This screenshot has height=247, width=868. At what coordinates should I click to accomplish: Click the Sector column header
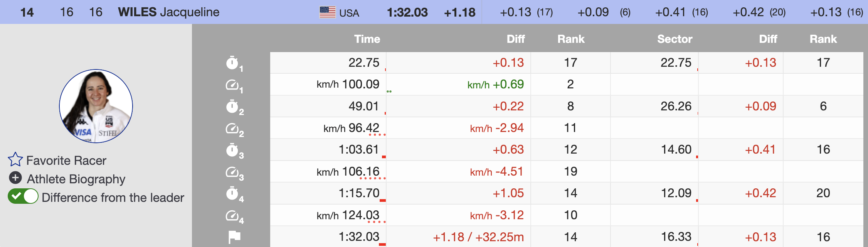tap(675, 39)
